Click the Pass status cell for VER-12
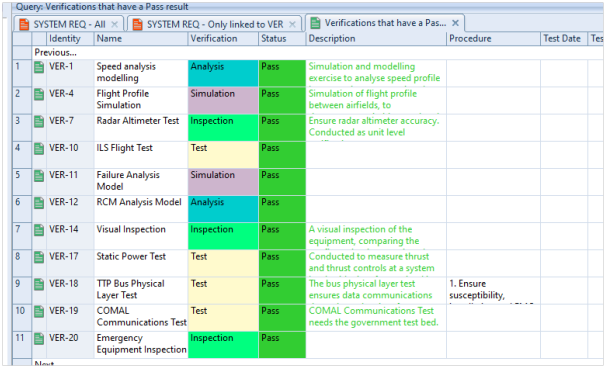The width and height of the screenshot is (606, 368). pyautogui.click(x=282, y=209)
